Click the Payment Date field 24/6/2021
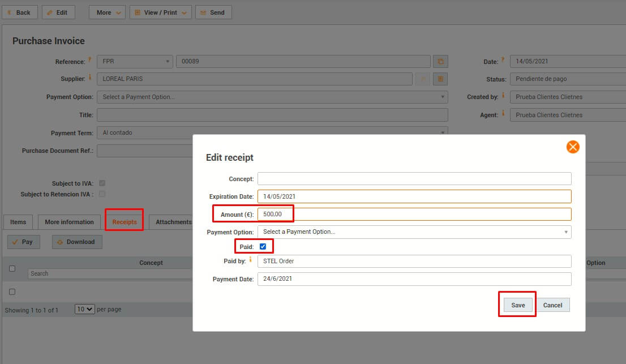Image resolution: width=626 pixels, height=364 pixels. pyautogui.click(x=414, y=279)
